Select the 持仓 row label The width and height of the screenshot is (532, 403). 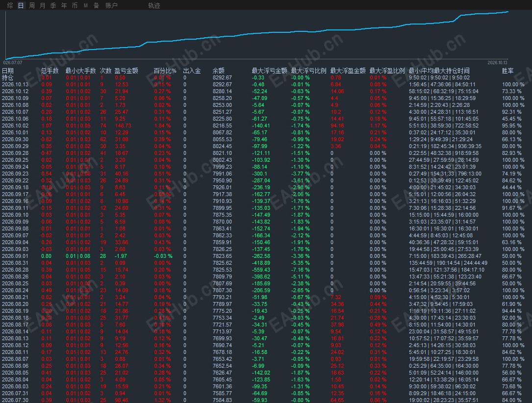click(8, 77)
